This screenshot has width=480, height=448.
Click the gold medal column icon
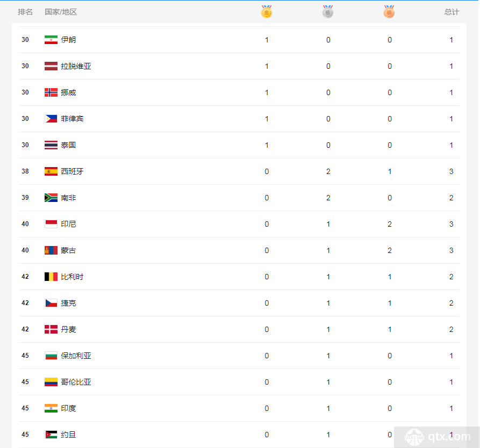tap(266, 12)
